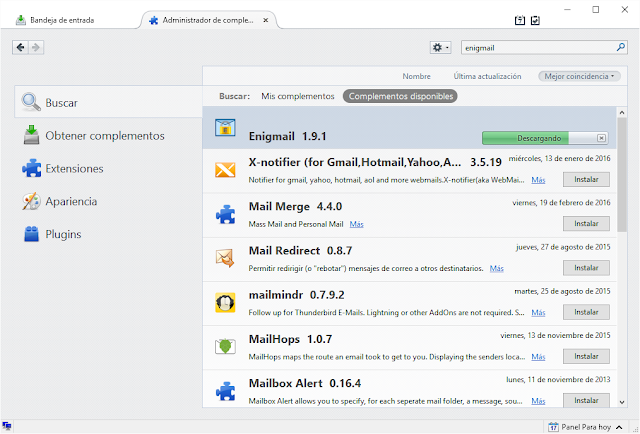Open the Apariencia section
The width and height of the screenshot is (640, 434).
coord(60,201)
